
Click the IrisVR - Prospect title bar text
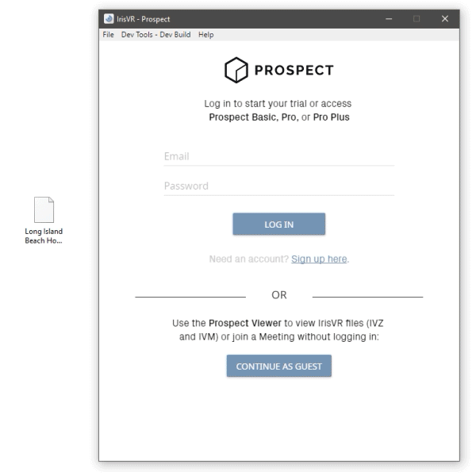pyautogui.click(x=144, y=19)
